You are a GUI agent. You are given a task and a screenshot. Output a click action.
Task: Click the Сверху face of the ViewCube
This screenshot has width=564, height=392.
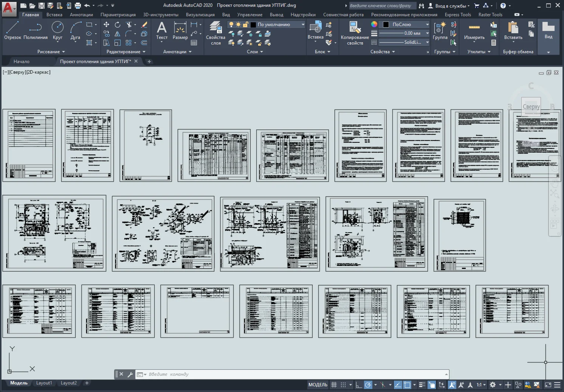[x=531, y=107]
